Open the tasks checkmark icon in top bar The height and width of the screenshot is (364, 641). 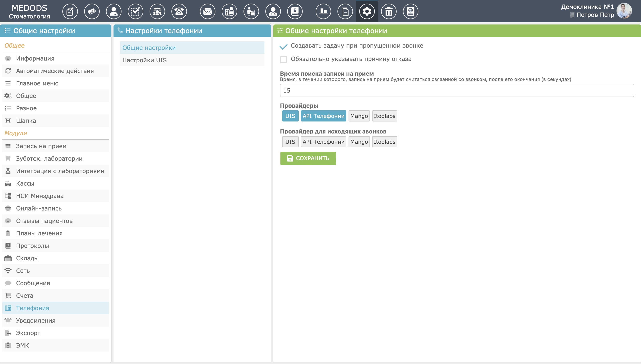[x=135, y=11]
